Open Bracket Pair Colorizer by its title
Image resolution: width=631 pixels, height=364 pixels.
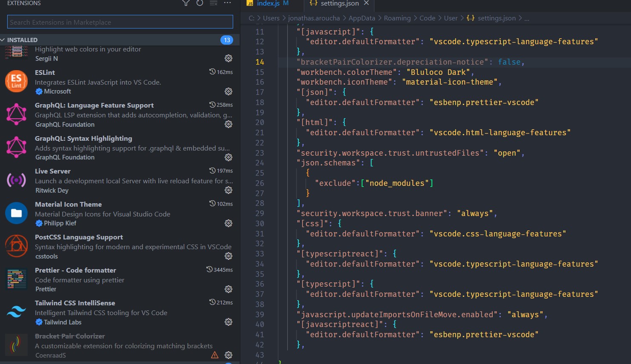pyautogui.click(x=70, y=336)
